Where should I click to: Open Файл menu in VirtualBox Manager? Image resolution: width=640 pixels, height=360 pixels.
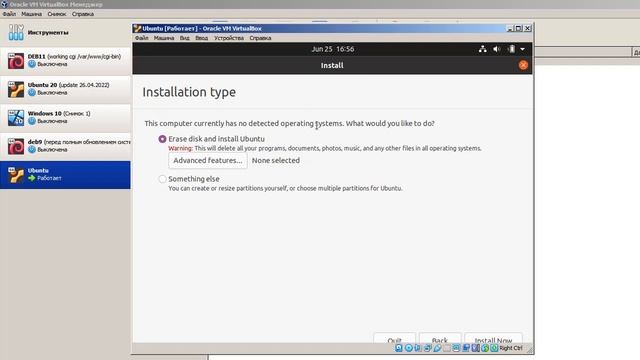pyautogui.click(x=9, y=14)
